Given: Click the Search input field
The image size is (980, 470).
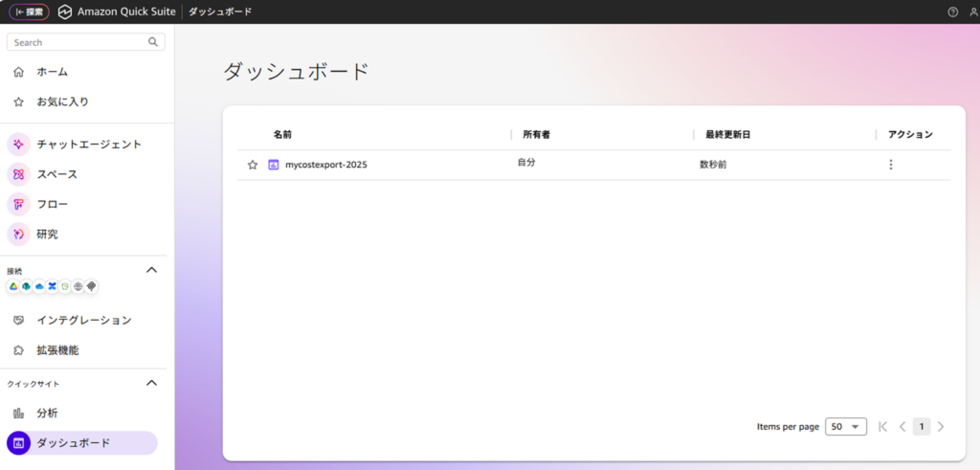Looking at the screenshot, I should (x=77, y=42).
